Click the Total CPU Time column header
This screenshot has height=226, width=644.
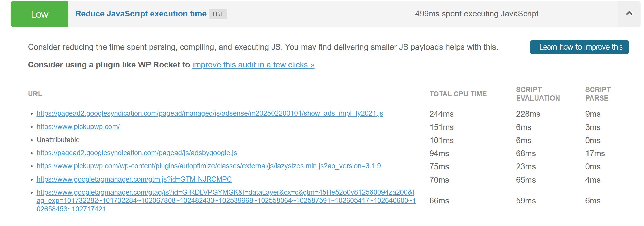pos(458,94)
